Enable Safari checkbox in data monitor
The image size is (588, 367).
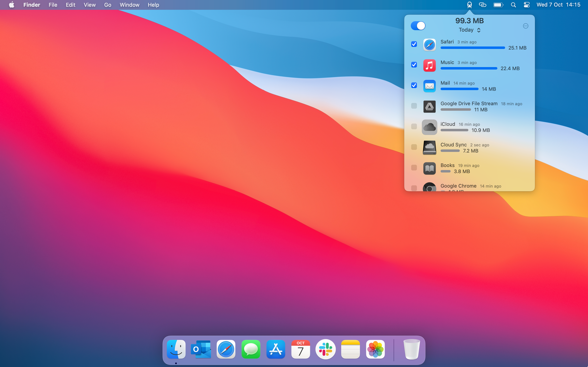pyautogui.click(x=414, y=44)
